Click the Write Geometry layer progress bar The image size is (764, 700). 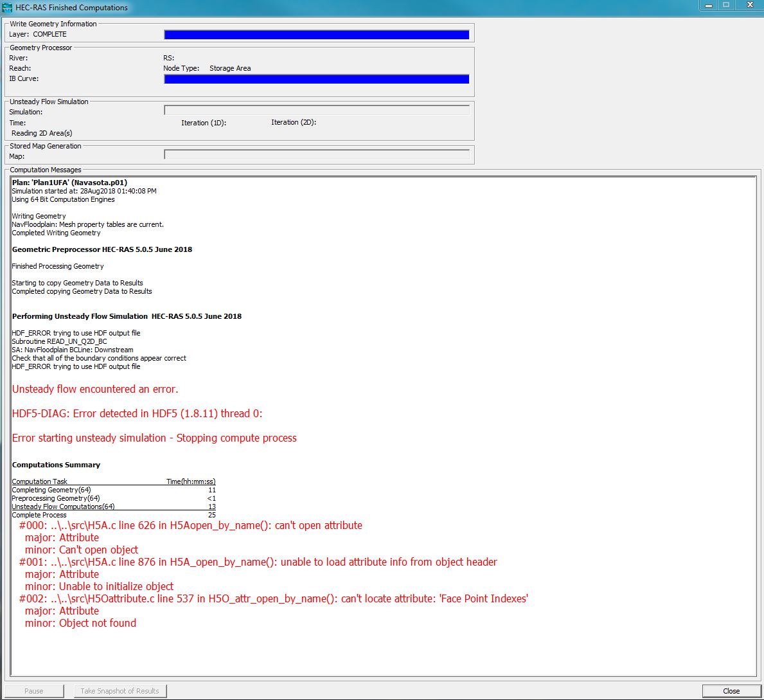pyautogui.click(x=317, y=35)
